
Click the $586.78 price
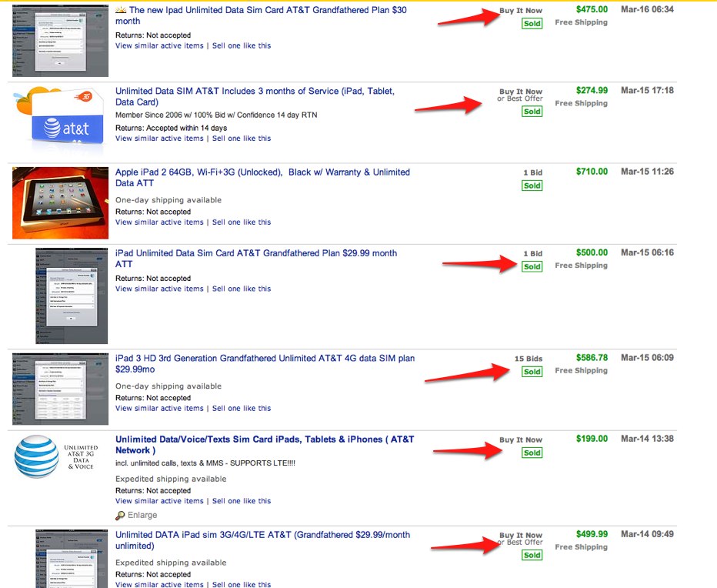coord(592,357)
